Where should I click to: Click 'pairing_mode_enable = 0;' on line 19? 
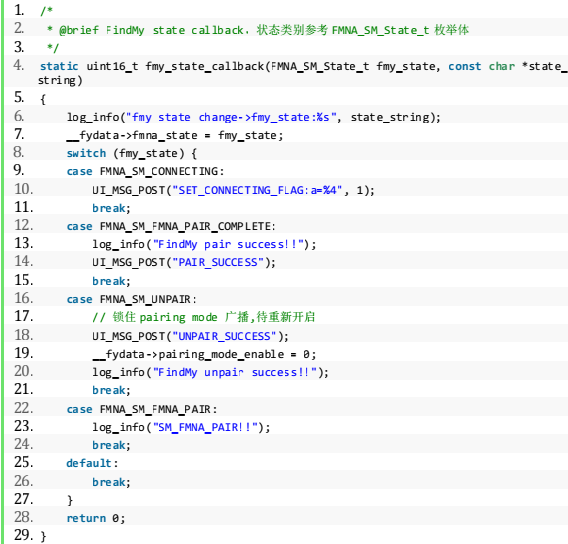tap(237, 354)
